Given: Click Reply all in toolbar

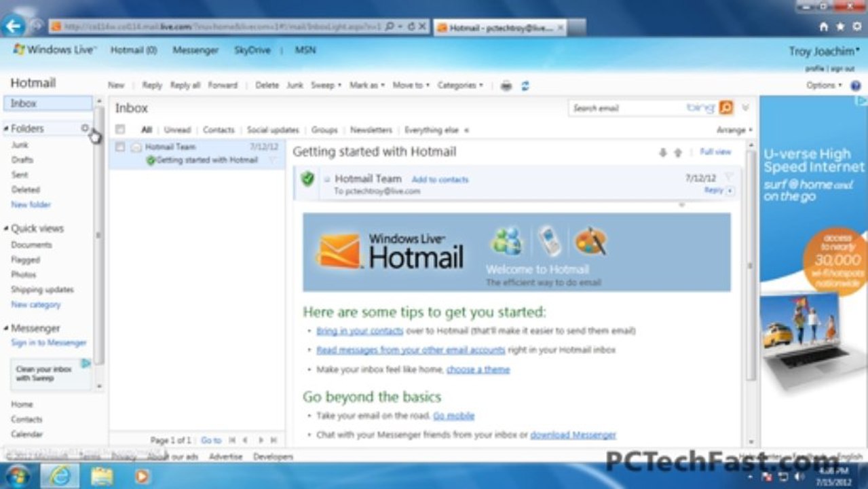Looking at the screenshot, I should point(185,86).
